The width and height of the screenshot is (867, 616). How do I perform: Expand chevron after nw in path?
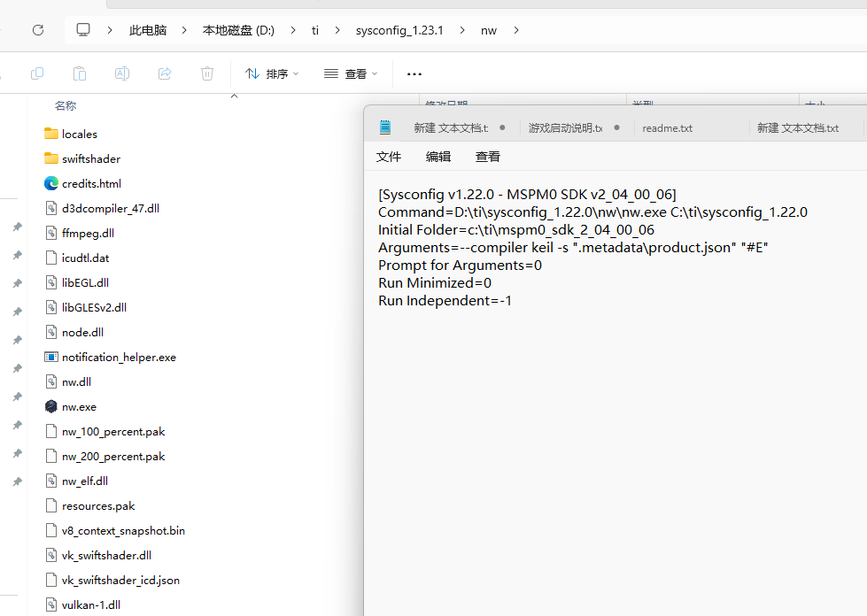pos(516,30)
